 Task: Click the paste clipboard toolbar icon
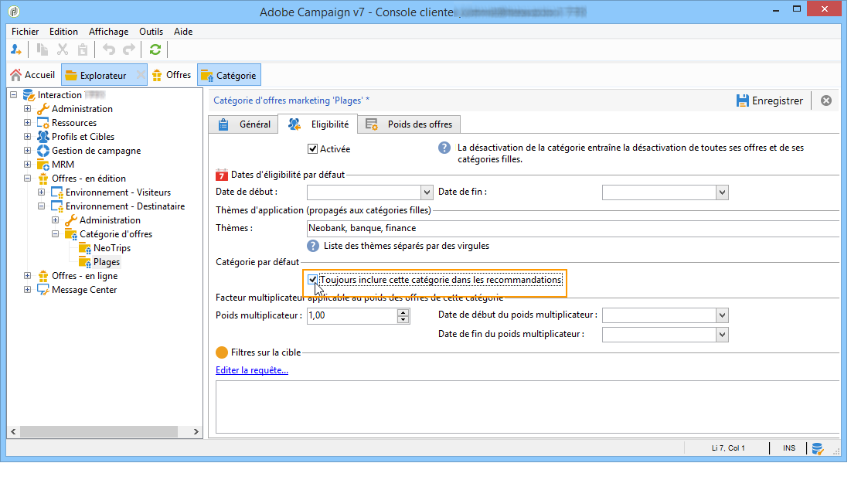(83, 49)
